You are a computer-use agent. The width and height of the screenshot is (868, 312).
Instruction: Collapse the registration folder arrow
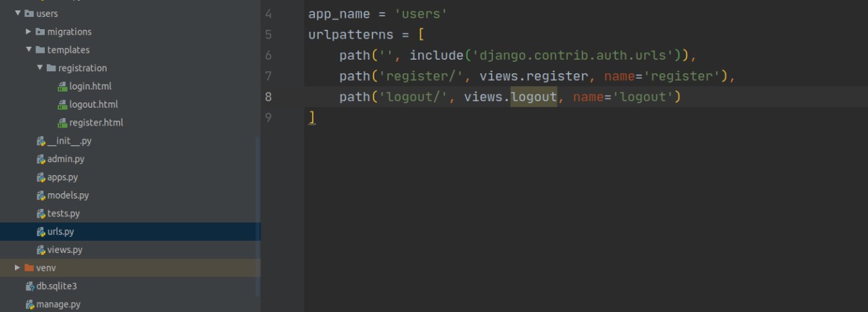pyautogui.click(x=40, y=68)
